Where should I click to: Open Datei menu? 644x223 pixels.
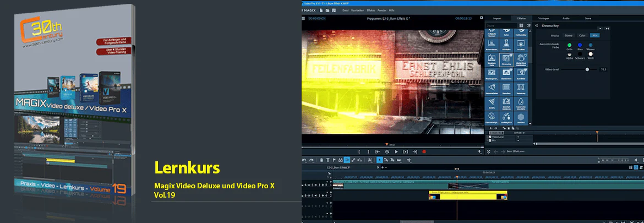tap(346, 10)
